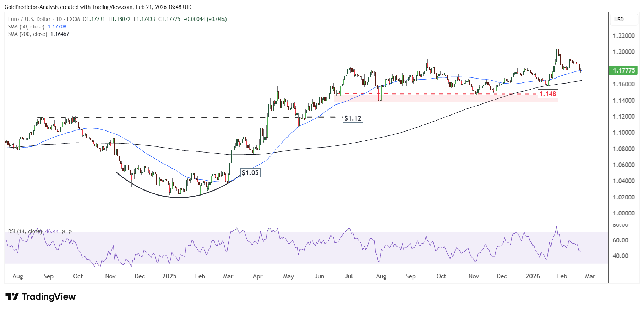This screenshot has width=644, height=310.
Task: Click the GoldPredictorsAnalysis attribution header text
Action: (98, 7)
